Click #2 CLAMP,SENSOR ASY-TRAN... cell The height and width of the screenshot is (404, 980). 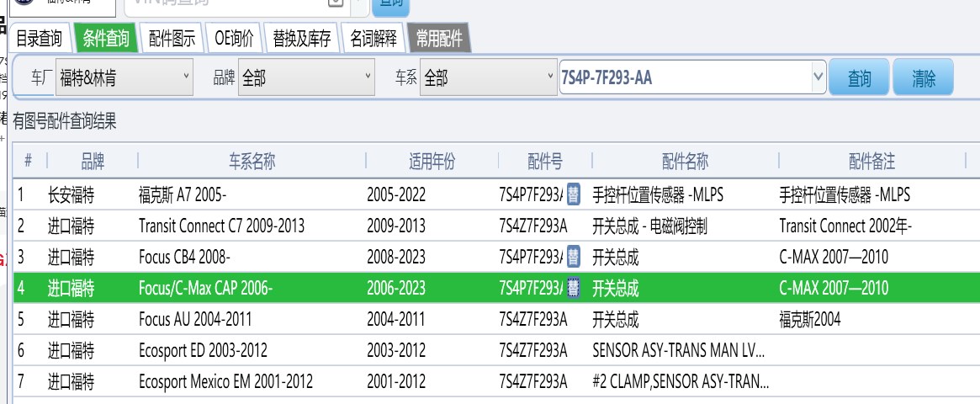(x=681, y=381)
